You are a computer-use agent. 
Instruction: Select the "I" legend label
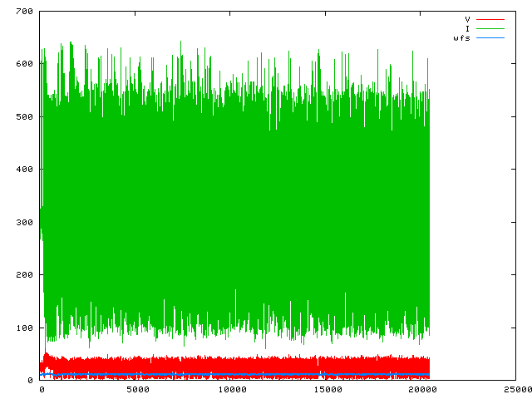point(468,28)
